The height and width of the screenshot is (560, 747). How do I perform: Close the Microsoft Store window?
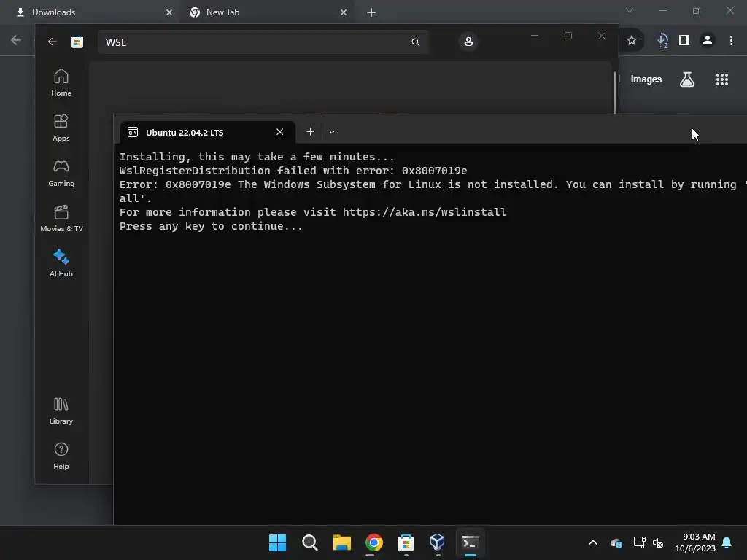tap(602, 36)
